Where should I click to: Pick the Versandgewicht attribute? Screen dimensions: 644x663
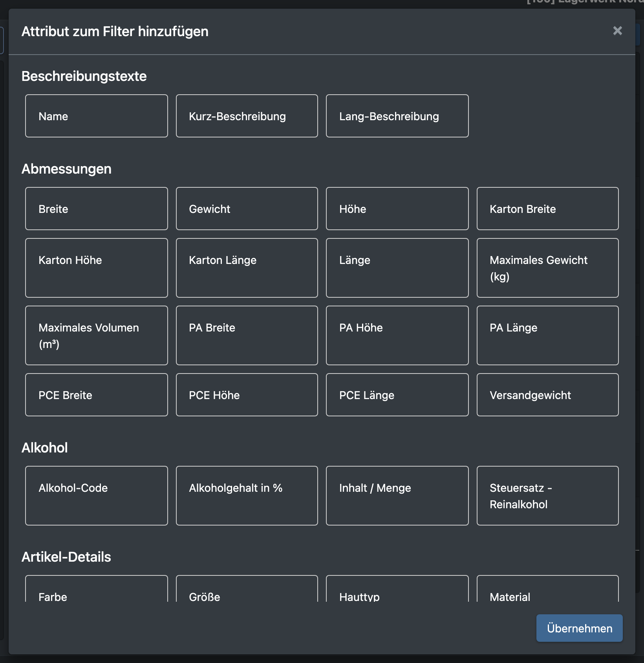(548, 395)
